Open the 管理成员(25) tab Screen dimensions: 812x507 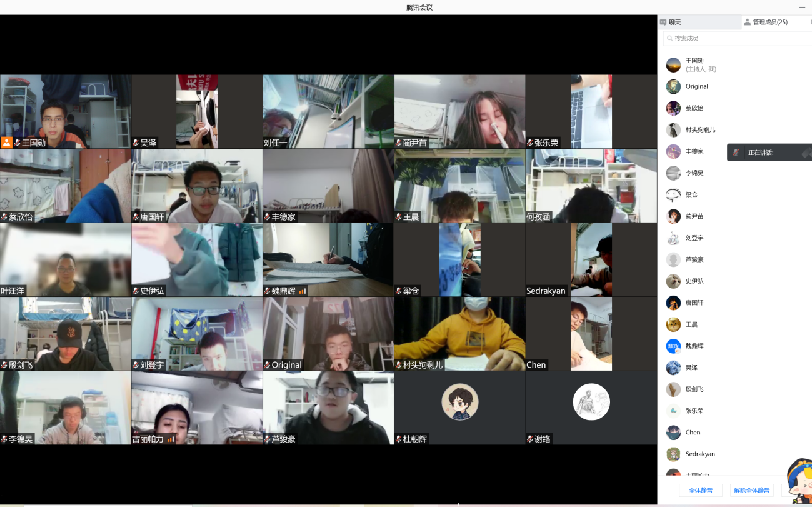769,23
